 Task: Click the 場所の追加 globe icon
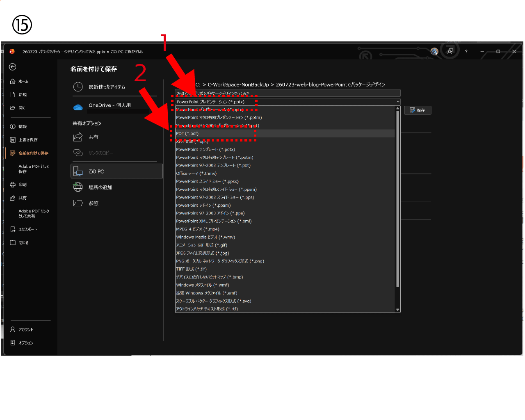click(78, 187)
